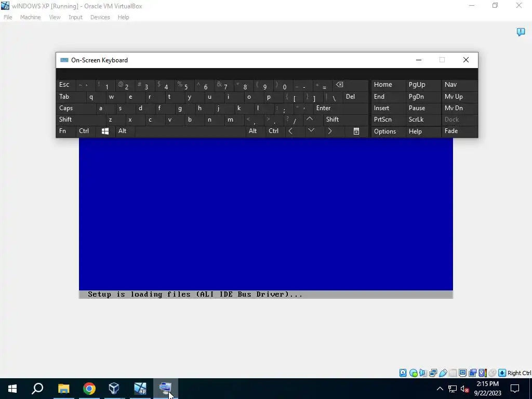Launch Google Chrome from taskbar
This screenshot has height=399, width=532.
[89, 389]
